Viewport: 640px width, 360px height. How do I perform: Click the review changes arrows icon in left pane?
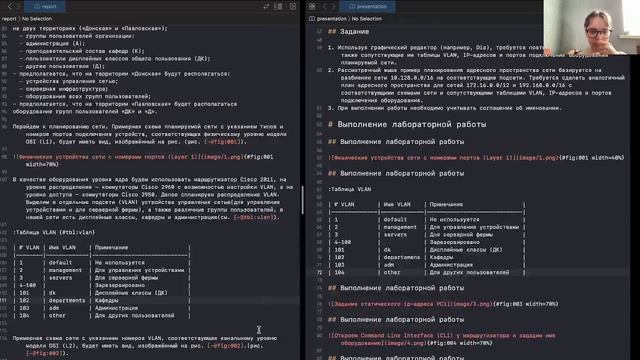[x=266, y=6]
